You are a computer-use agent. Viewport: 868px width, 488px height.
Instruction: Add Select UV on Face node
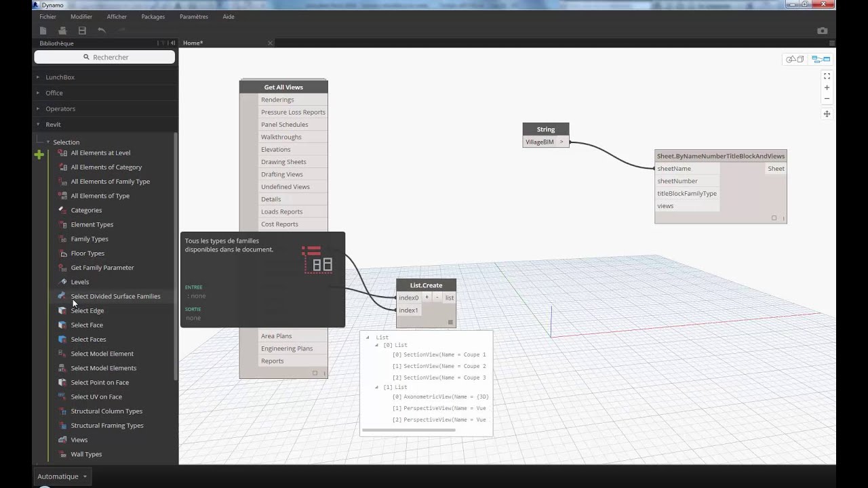[x=96, y=396]
